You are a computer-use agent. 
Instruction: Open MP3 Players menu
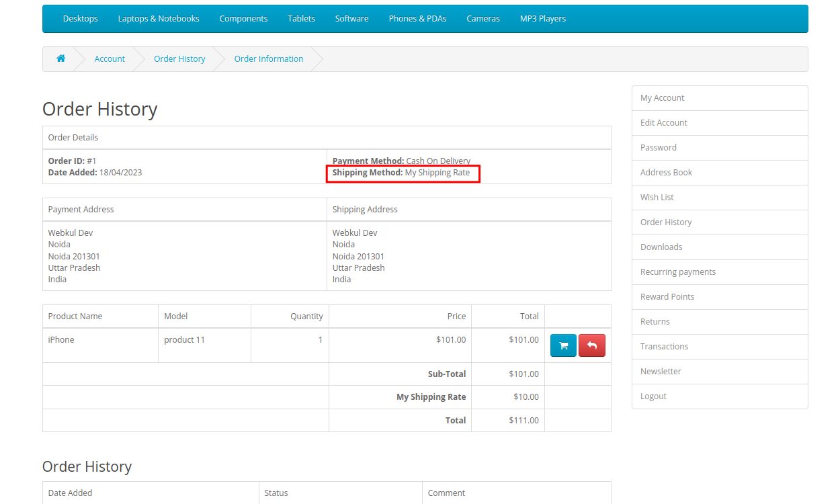[x=543, y=19]
